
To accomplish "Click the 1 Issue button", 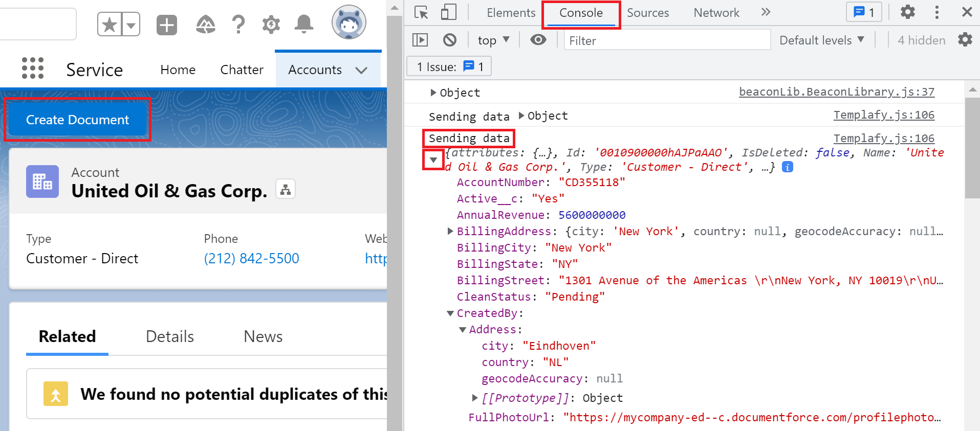I will (x=449, y=66).
